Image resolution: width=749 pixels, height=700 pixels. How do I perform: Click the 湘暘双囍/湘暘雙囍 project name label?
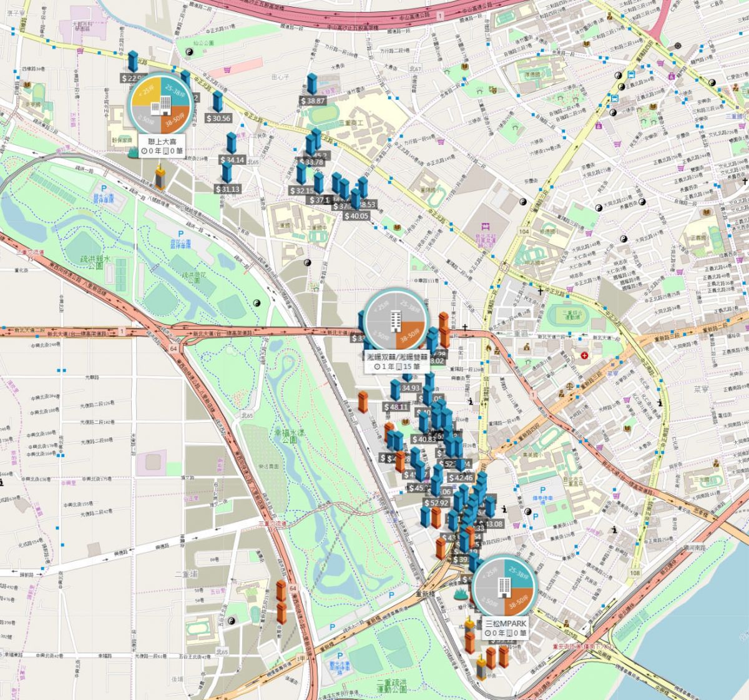click(397, 357)
